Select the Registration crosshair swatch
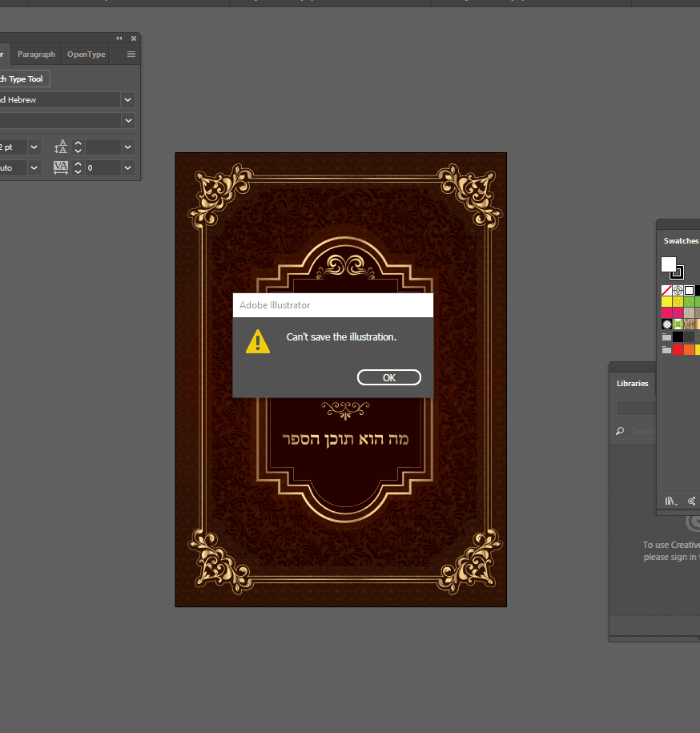The width and height of the screenshot is (700, 733). (678, 290)
